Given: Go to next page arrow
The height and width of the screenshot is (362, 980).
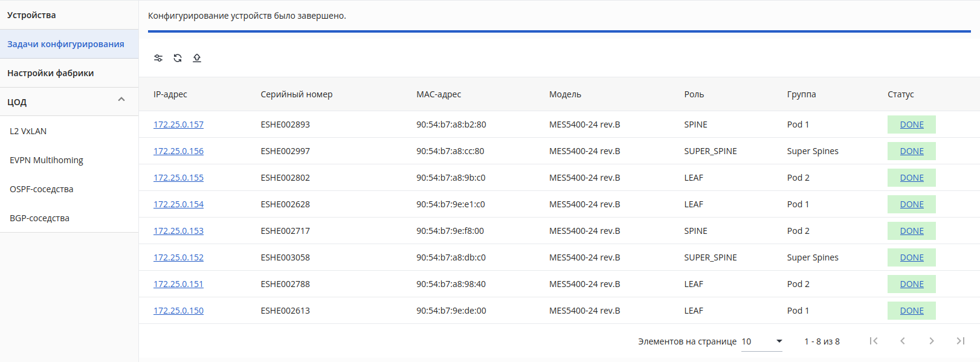Looking at the screenshot, I should pos(932,341).
